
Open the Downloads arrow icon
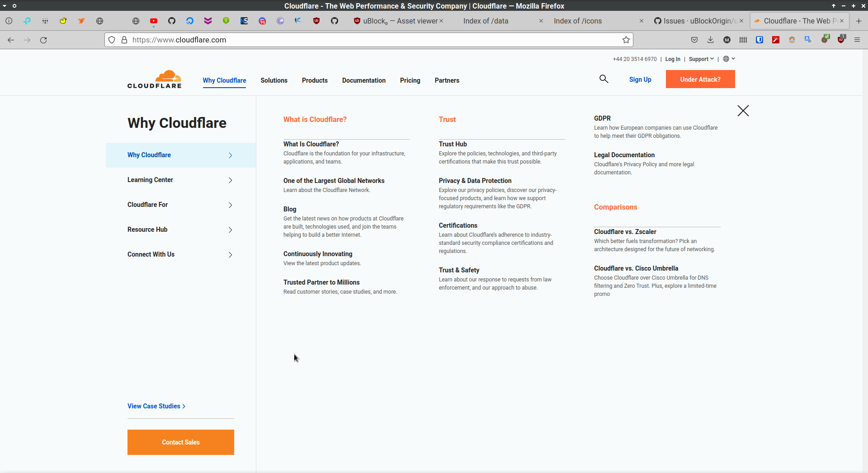711,40
